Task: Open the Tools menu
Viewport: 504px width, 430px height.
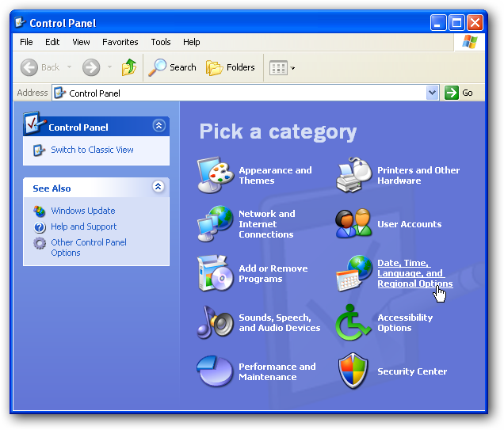Action: [x=161, y=42]
